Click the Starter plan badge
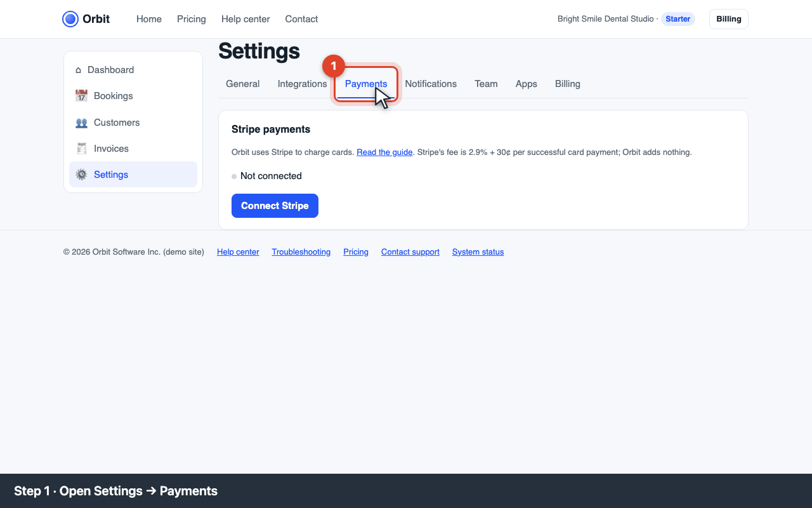Viewport: 812px width, 508px height. (678, 19)
